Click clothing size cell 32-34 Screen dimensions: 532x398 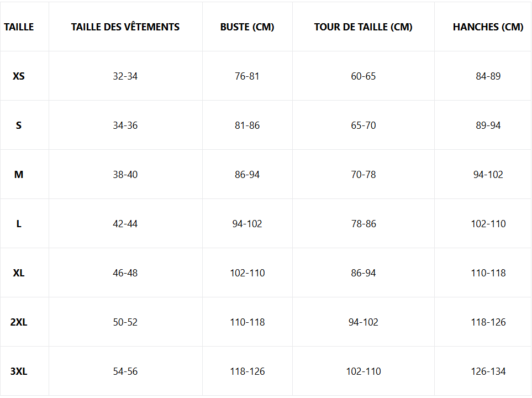coord(125,76)
